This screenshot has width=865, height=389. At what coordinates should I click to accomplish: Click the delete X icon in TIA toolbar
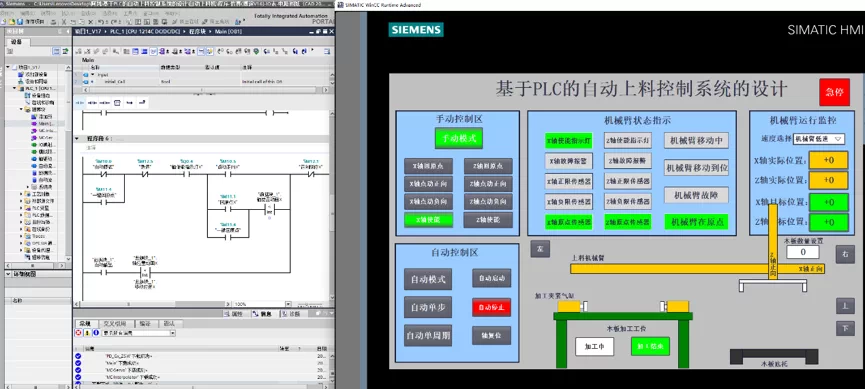pos(91,22)
